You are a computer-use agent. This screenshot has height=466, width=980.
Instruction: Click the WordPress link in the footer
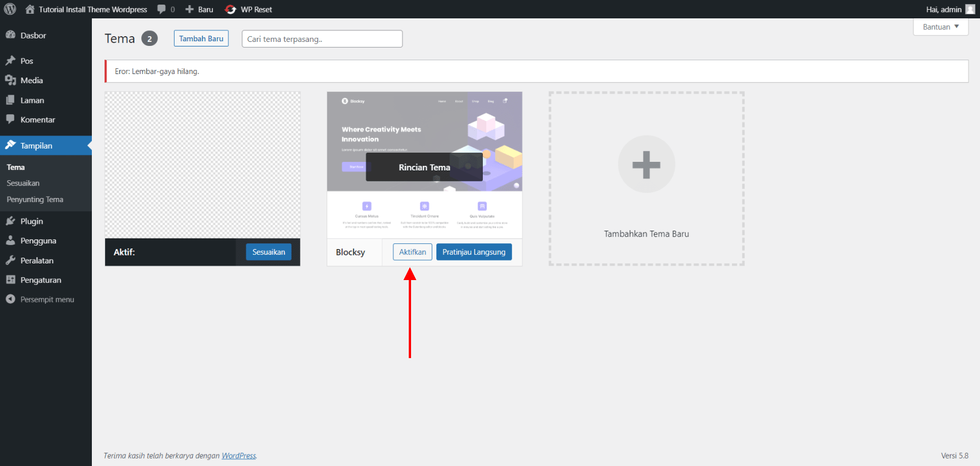(239, 456)
